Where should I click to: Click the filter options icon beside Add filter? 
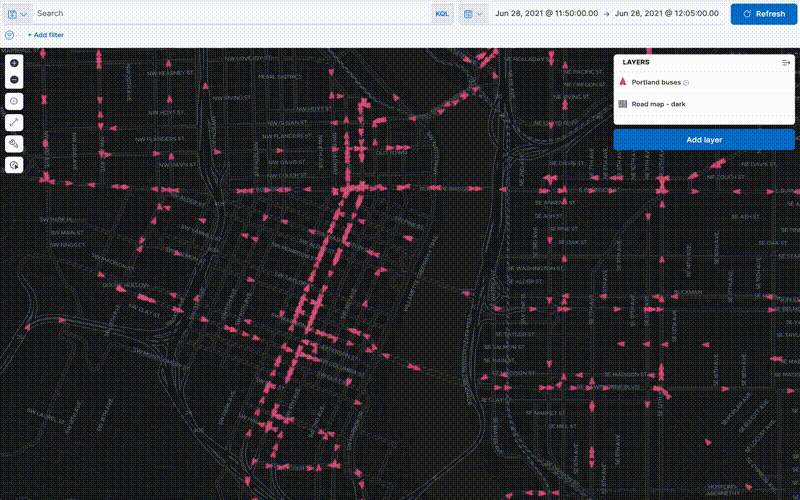[9, 34]
